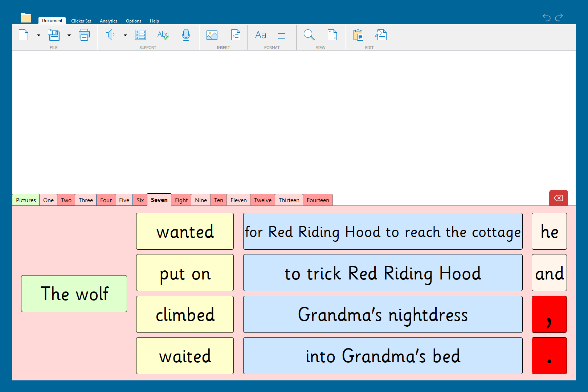Open the speech options dropdown arrow
Screen dimensions: 588x392
[x=125, y=36]
